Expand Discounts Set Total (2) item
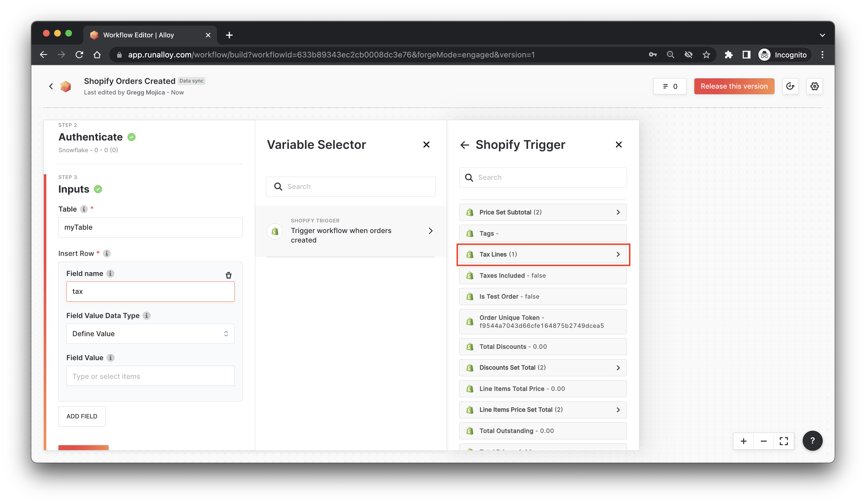866x504 pixels. (543, 368)
